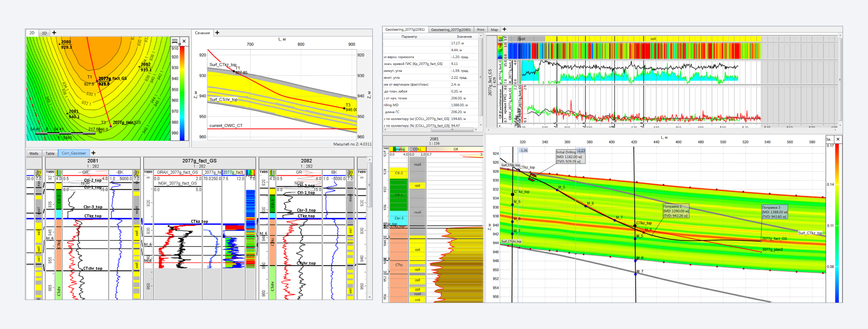Click the GRAX_2077g_fact_GS track header
Image resolution: width=868 pixels, height=329 pixels.
pos(178,172)
